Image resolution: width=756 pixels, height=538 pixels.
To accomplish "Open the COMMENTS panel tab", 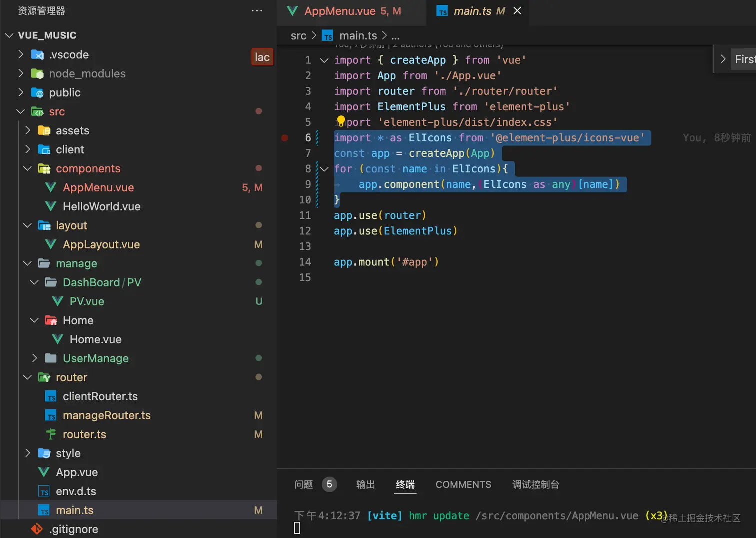I will 463,484.
